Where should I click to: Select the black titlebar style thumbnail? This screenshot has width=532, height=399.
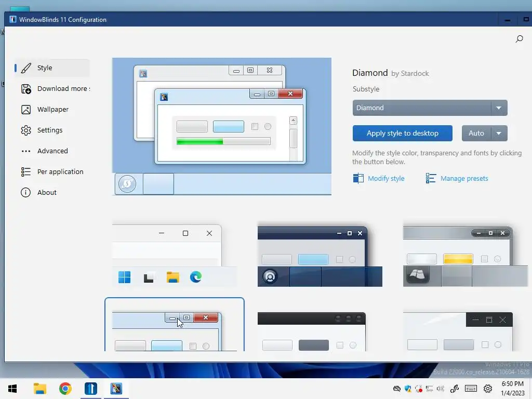(312, 331)
